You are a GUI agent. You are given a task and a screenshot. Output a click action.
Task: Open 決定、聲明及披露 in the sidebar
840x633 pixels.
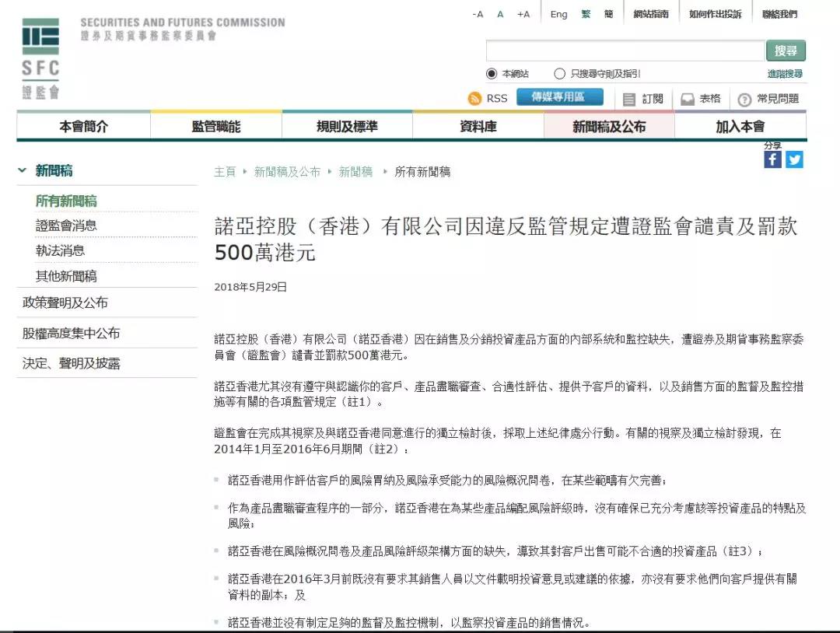[71, 363]
